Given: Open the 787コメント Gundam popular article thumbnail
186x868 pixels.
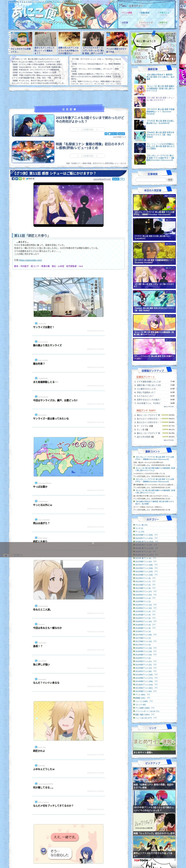Looking at the screenshot, I should tap(154, 205).
